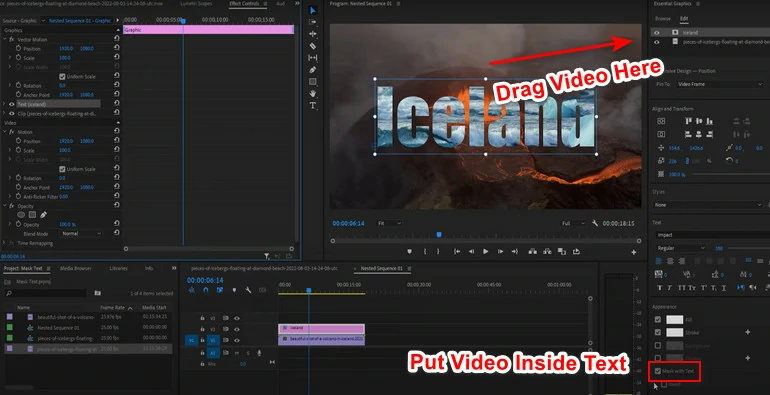This screenshot has width=770, height=395.
Task: Open the Fit zoom level dropdown
Action: point(389,223)
